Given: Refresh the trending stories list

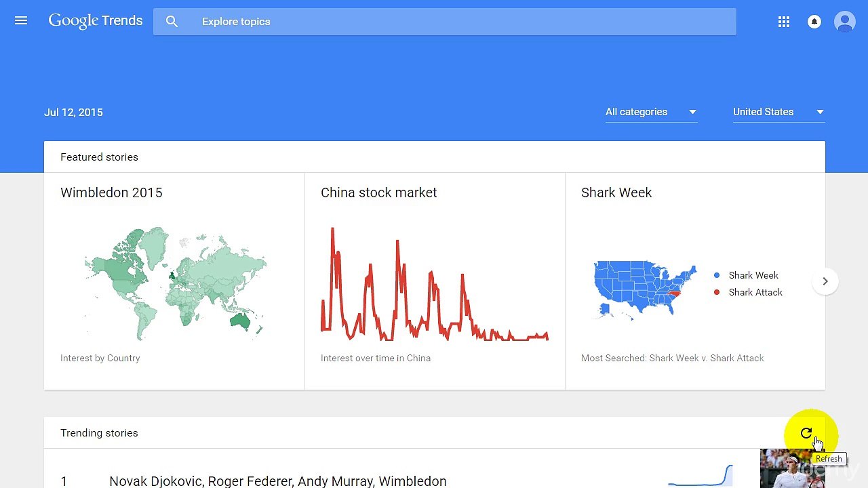Looking at the screenshot, I should click(x=806, y=433).
